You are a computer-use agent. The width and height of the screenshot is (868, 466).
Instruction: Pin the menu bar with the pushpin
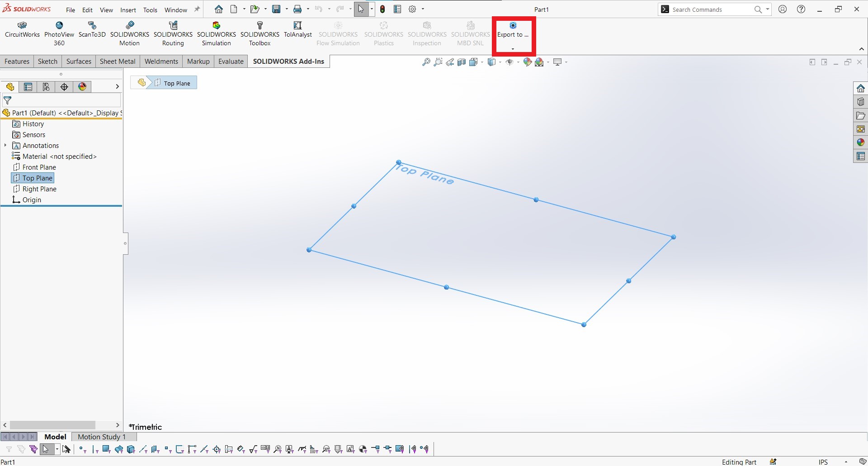tap(197, 9)
